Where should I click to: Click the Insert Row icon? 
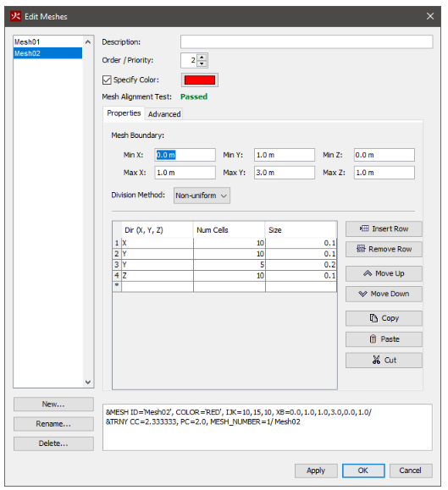[x=364, y=228]
